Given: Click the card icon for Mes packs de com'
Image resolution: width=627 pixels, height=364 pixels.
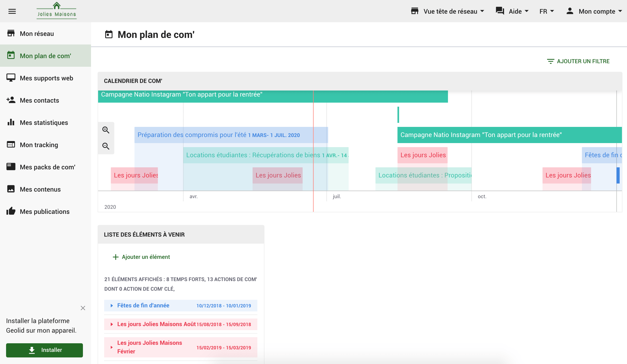Looking at the screenshot, I should 11,167.
